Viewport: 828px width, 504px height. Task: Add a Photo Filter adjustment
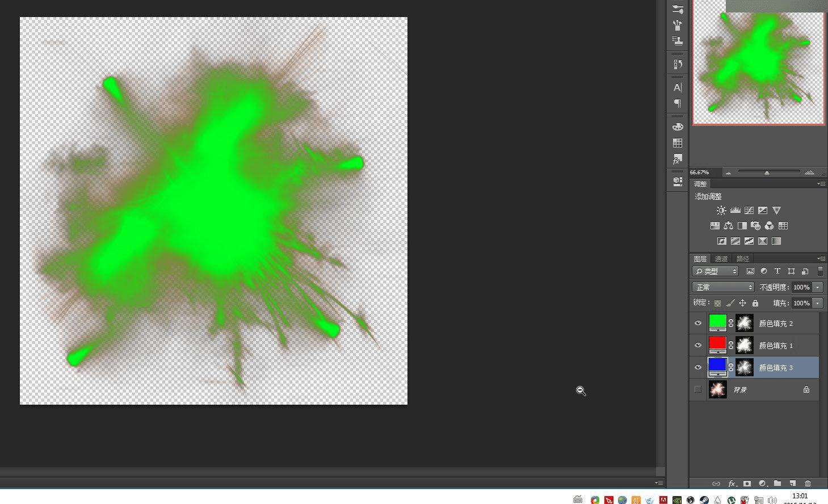click(756, 226)
